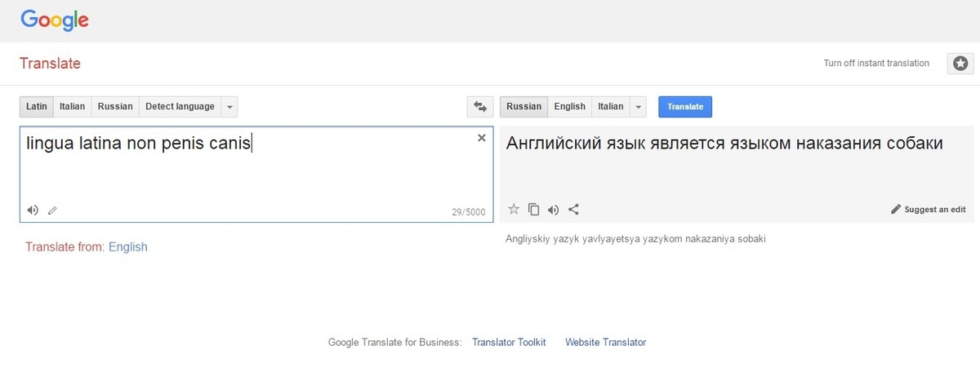The width and height of the screenshot is (980, 368).
Task: Save translation with the star icon
Action: [514, 209]
